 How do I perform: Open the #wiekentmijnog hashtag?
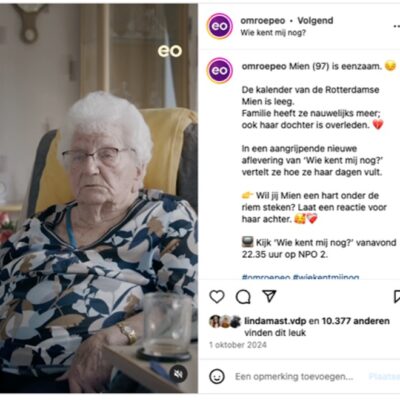(326, 277)
